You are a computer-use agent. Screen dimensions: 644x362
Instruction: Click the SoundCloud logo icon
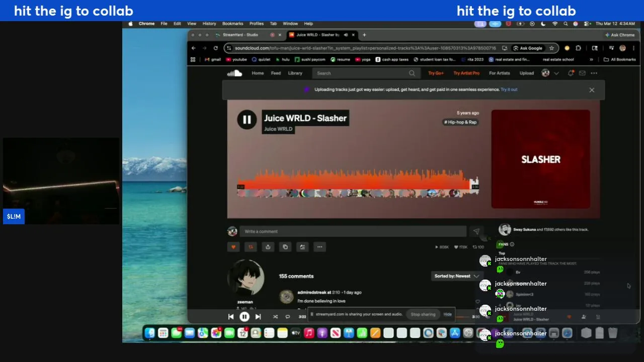[234, 73]
